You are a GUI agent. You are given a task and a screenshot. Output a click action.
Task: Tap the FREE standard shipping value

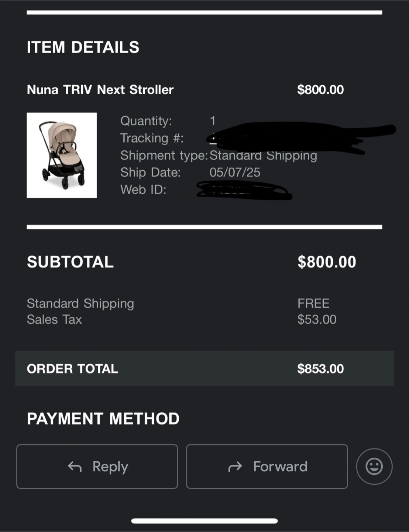(313, 303)
